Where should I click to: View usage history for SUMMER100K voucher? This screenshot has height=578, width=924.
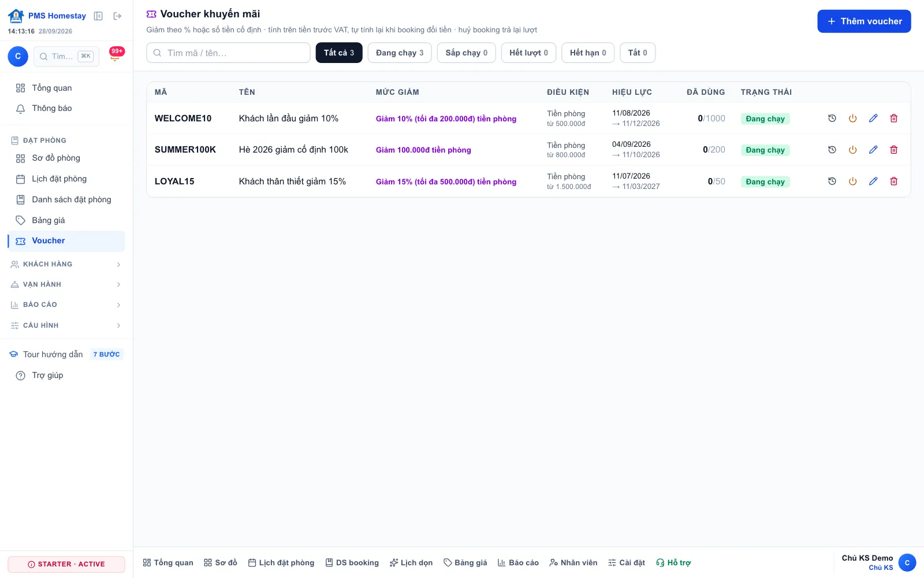[x=832, y=150]
